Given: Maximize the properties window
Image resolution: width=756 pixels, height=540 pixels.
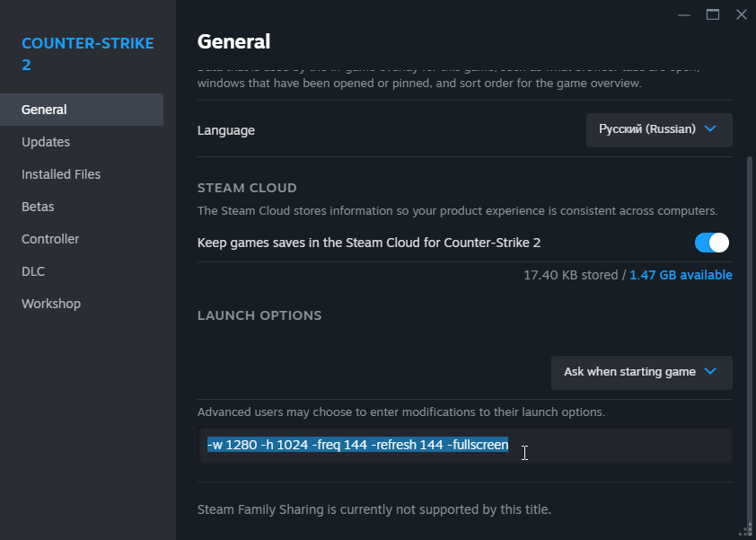Looking at the screenshot, I should pos(713,14).
